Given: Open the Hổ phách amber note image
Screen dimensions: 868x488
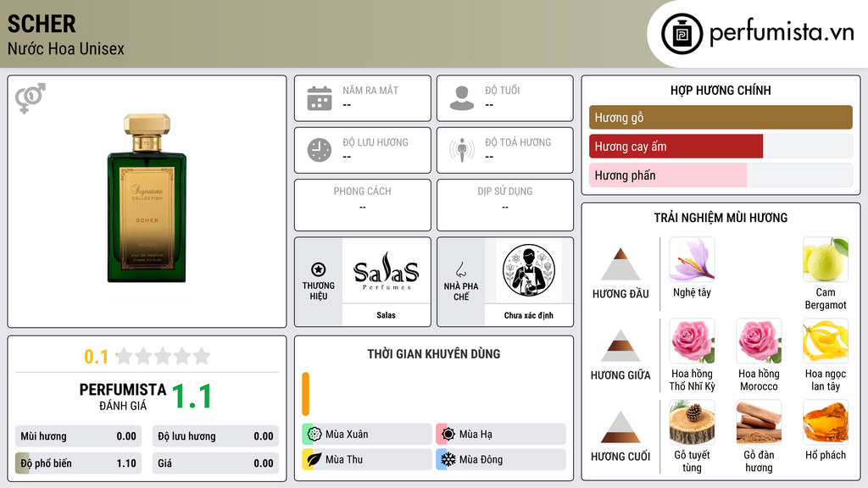Looking at the screenshot, I should tap(826, 422).
